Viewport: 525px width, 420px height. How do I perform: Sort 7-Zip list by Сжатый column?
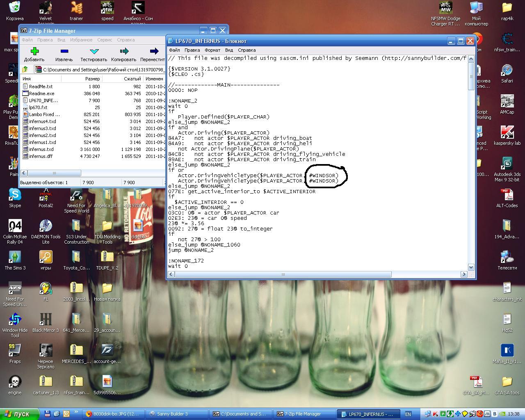point(122,79)
